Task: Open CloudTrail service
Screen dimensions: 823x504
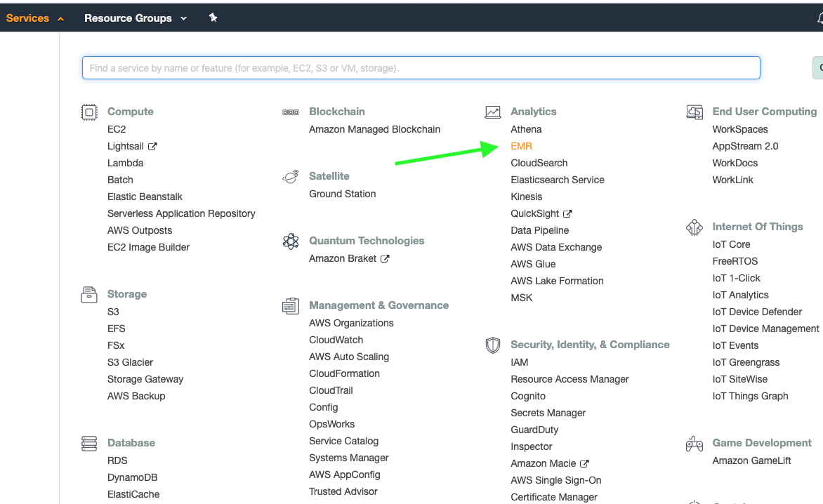Action: pos(331,390)
